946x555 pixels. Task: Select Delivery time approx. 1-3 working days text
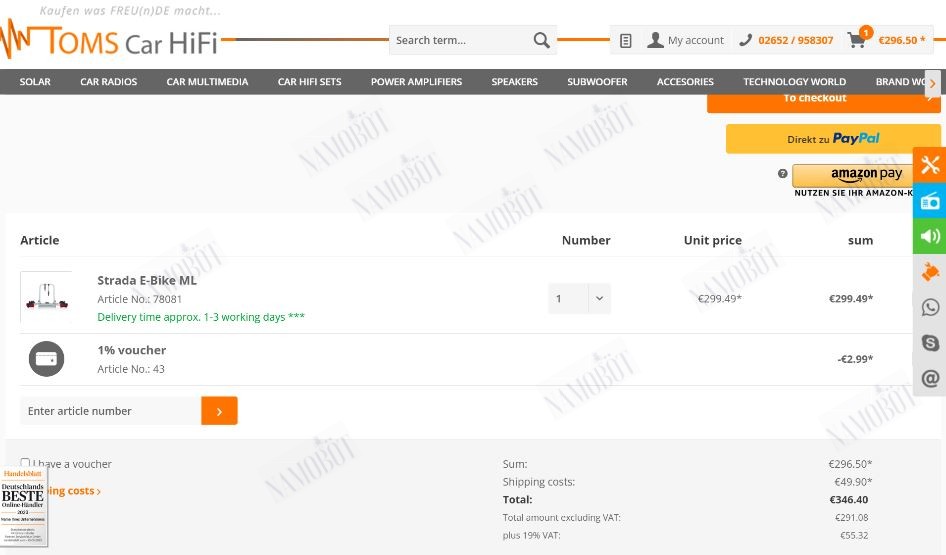(x=201, y=317)
